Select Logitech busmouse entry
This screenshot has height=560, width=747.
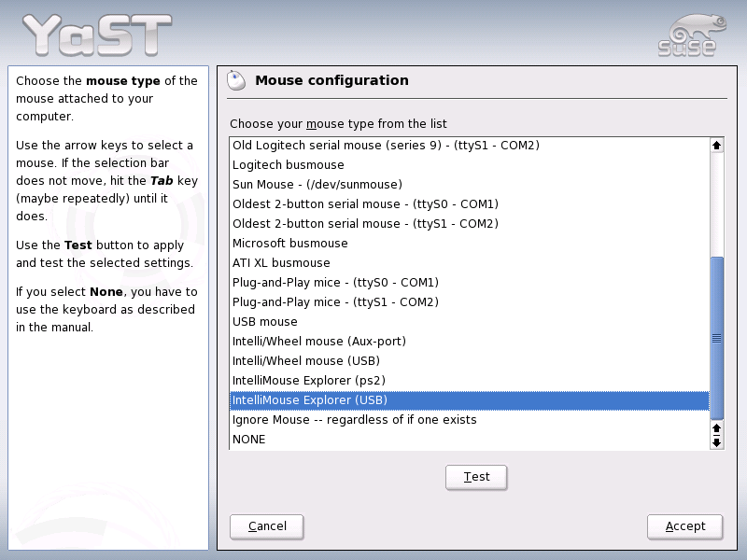tap(470, 165)
